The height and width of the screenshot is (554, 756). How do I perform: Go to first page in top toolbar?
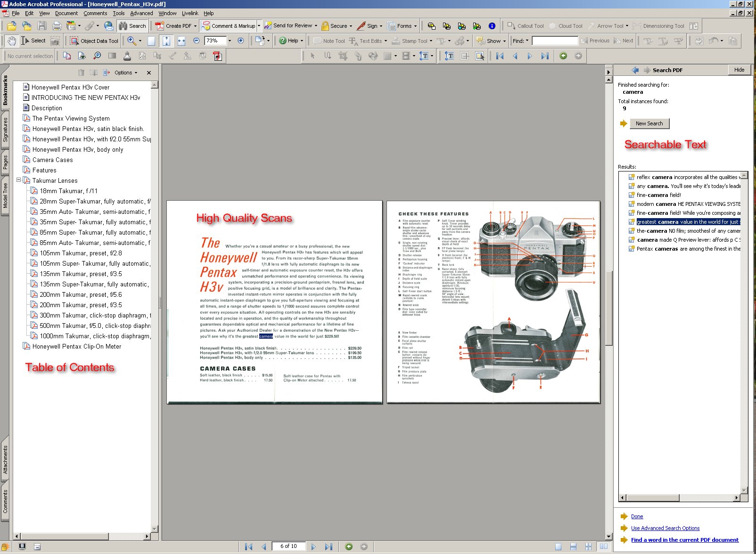point(500,56)
